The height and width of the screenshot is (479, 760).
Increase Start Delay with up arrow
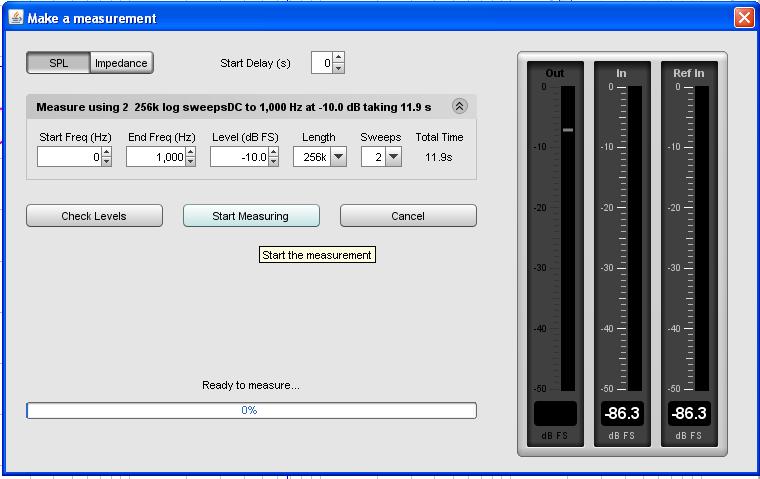coord(339,58)
